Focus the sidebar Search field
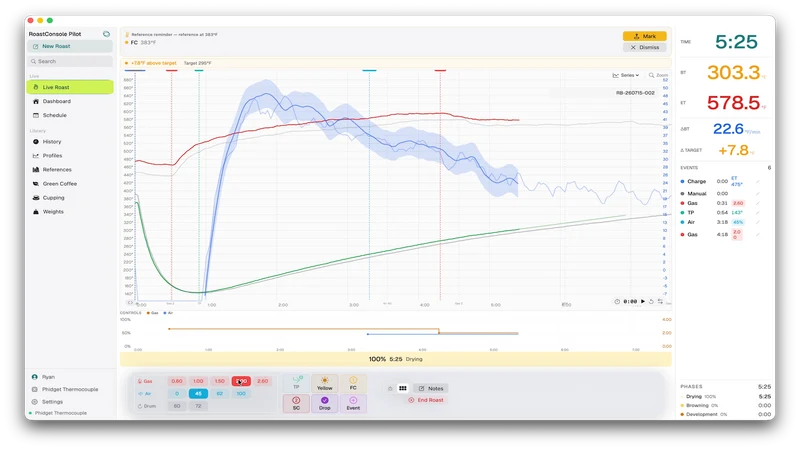 [x=70, y=61]
